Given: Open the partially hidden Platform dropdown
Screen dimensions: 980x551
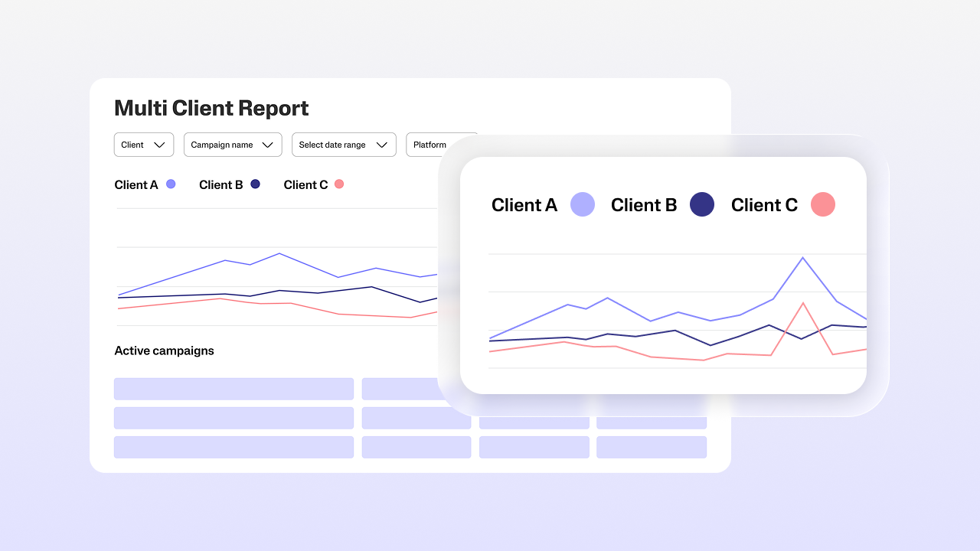Looking at the screenshot, I should tap(430, 145).
